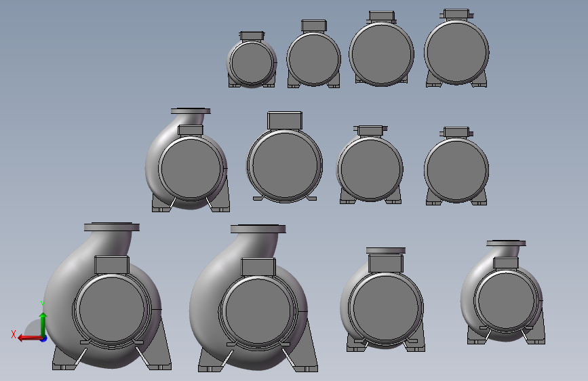
Task: Click the red "X" axis label
Action: coord(14,334)
